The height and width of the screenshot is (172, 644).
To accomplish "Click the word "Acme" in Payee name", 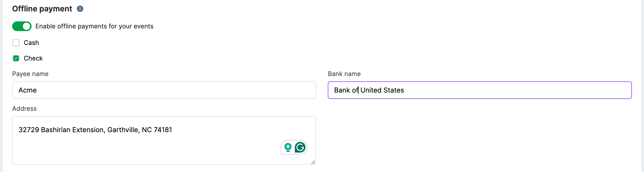I will tap(27, 90).
